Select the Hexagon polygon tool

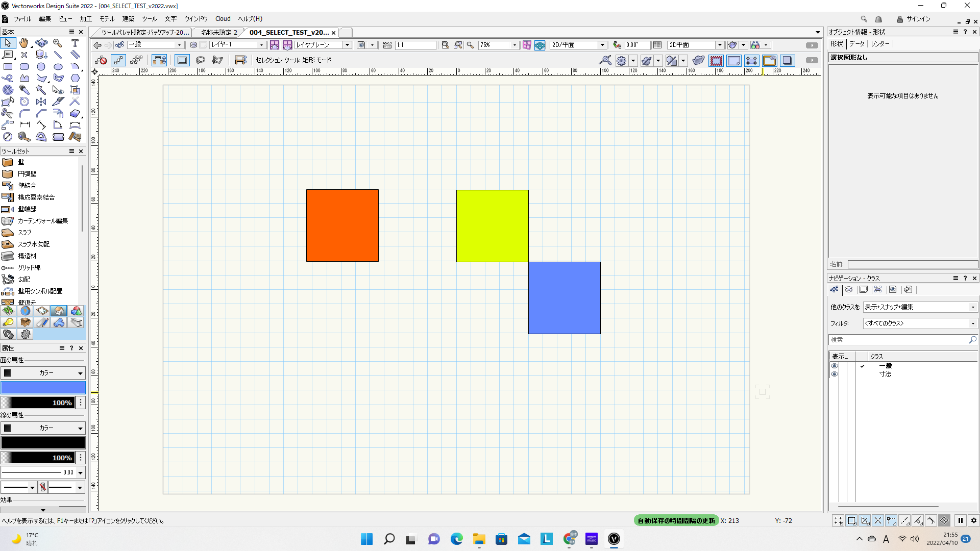coord(75,78)
